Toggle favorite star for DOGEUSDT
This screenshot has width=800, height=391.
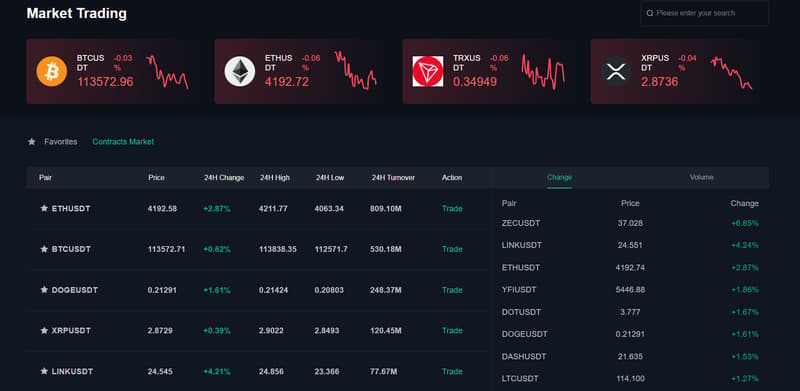coord(44,290)
